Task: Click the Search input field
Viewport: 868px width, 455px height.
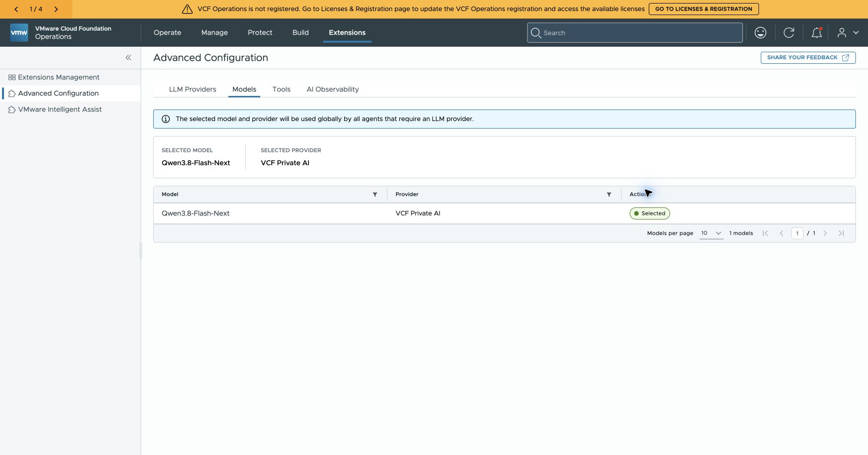Action: pyautogui.click(x=634, y=33)
